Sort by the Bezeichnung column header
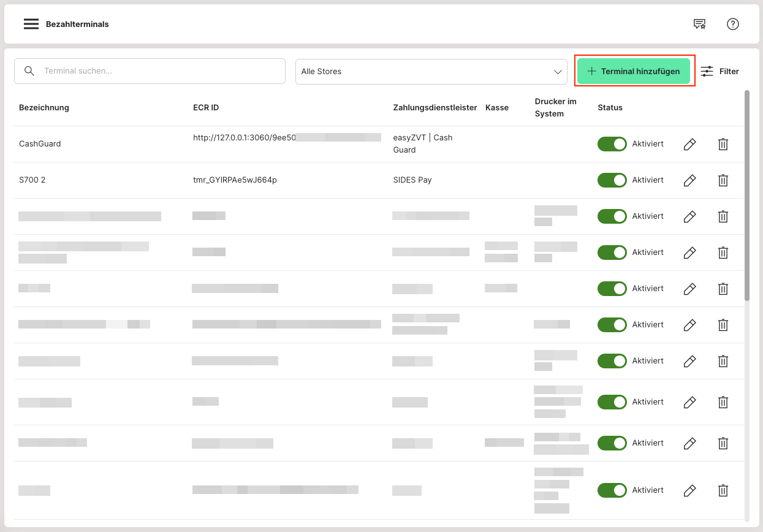This screenshot has height=532, width=763. pyautogui.click(x=44, y=108)
